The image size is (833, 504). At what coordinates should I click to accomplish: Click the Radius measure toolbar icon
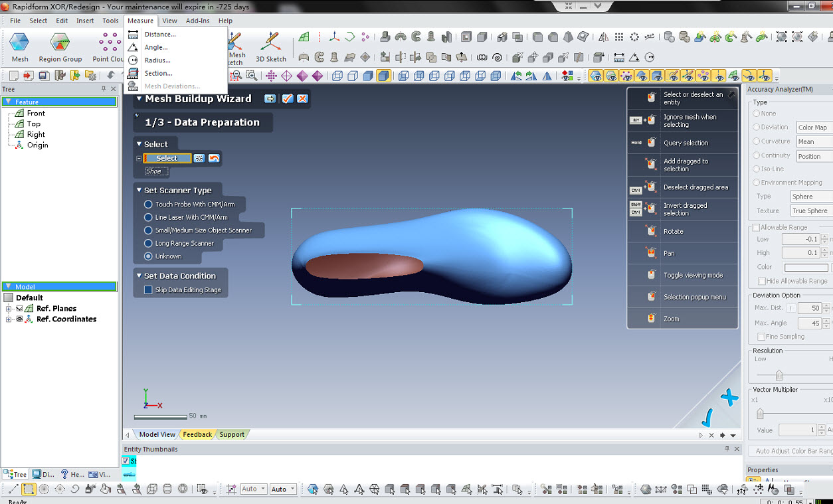pyautogui.click(x=650, y=57)
